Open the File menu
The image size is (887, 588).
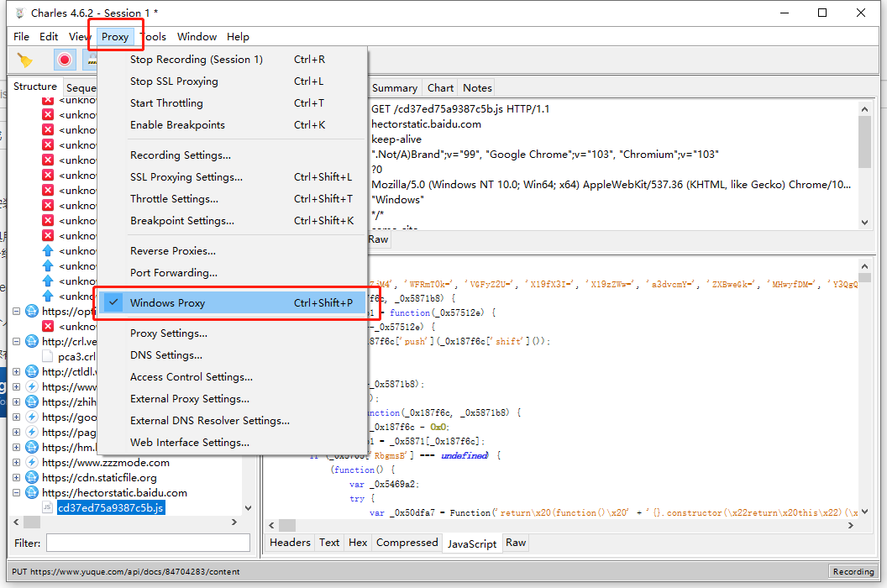(x=22, y=37)
